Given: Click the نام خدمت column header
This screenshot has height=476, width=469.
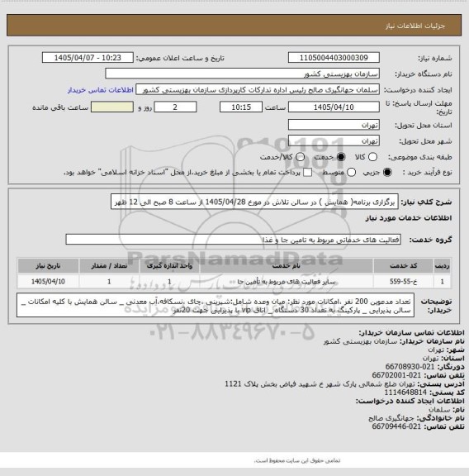Looking at the screenshot, I should coord(287,266).
